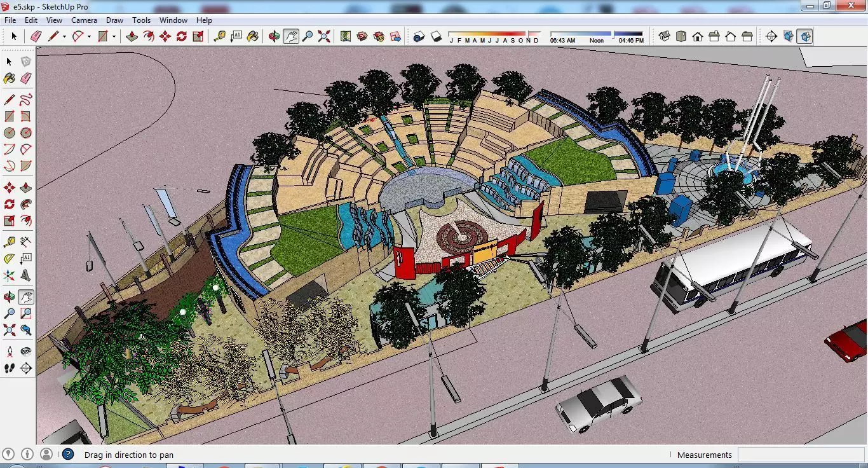Open the Window menu
The image size is (868, 468).
pos(173,20)
